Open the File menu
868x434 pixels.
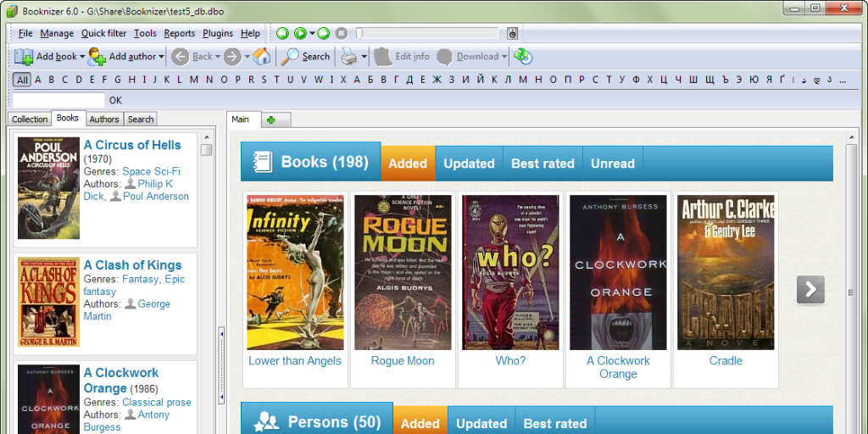(x=25, y=33)
